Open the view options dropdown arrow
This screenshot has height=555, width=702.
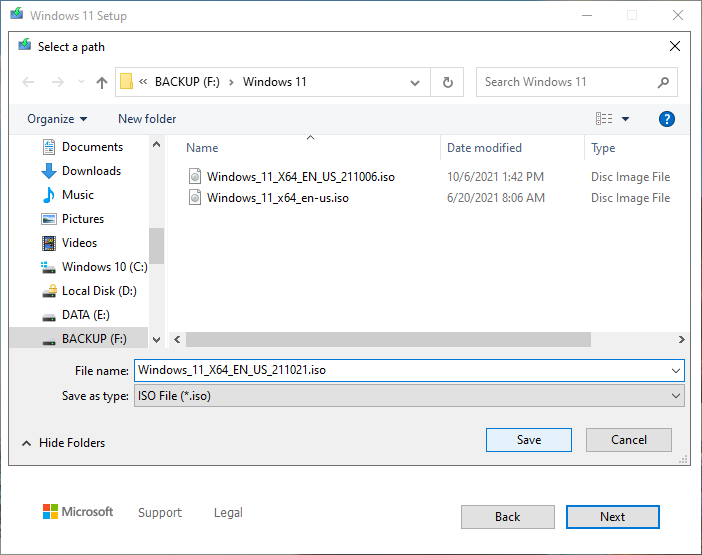pyautogui.click(x=625, y=119)
